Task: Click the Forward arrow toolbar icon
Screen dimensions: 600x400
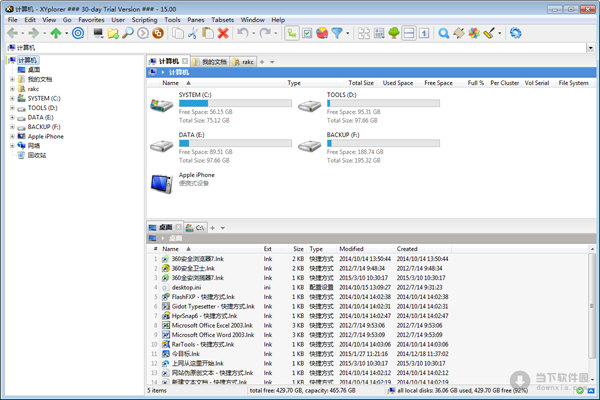Action: point(34,33)
